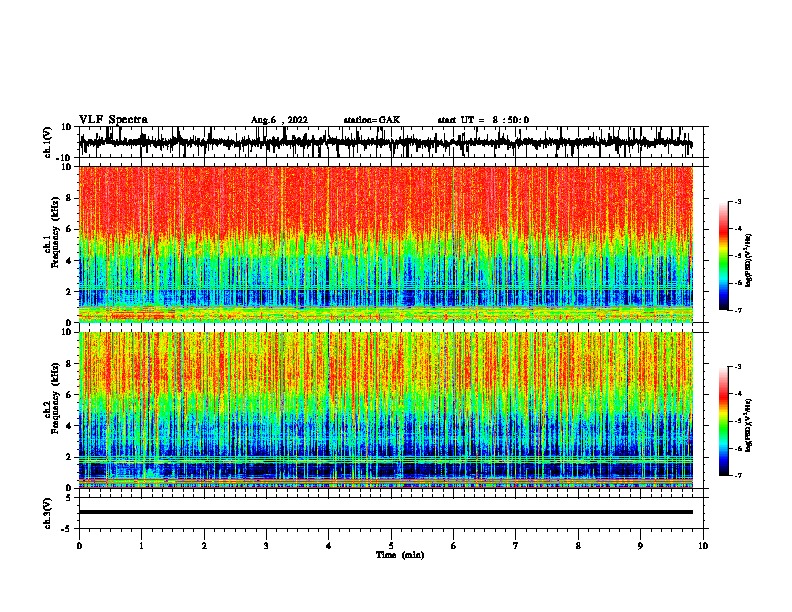Click the 6 kHz tick on ch.1 frequency axis
Viewport: 792px width, 612px height.
pos(70,229)
